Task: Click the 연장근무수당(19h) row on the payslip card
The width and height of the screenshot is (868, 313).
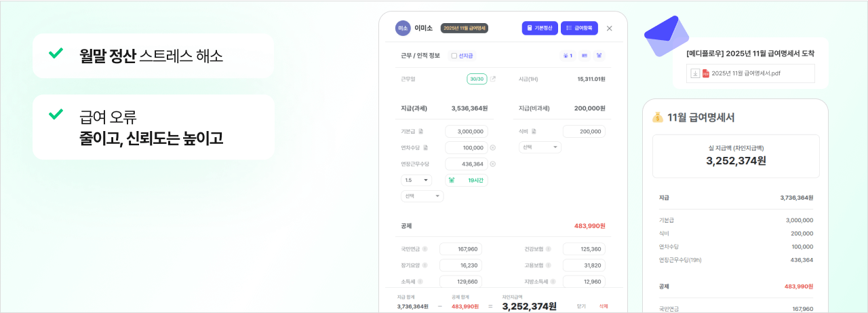Action: [736, 259]
